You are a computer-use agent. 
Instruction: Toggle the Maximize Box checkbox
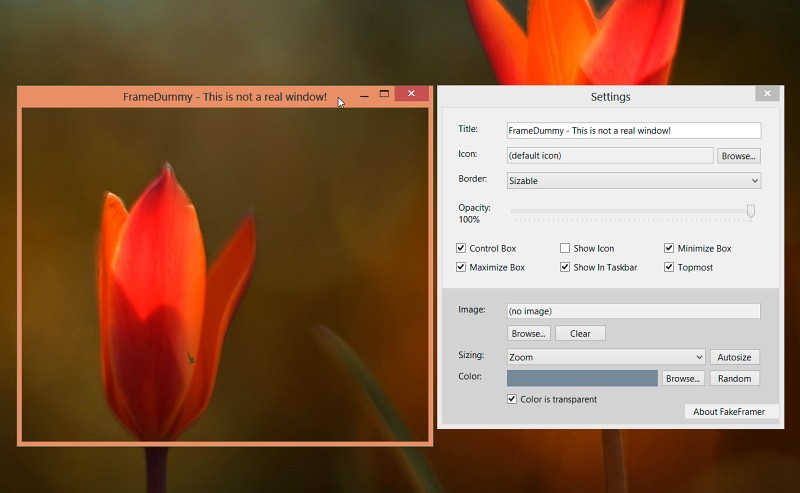pos(461,267)
